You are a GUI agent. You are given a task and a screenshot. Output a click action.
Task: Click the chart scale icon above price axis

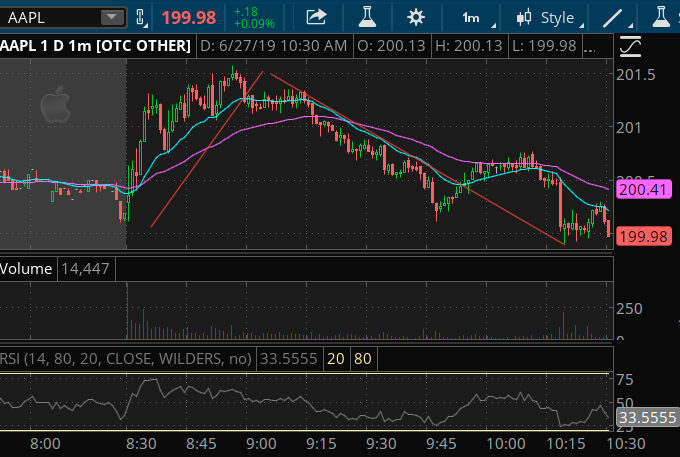pos(630,46)
